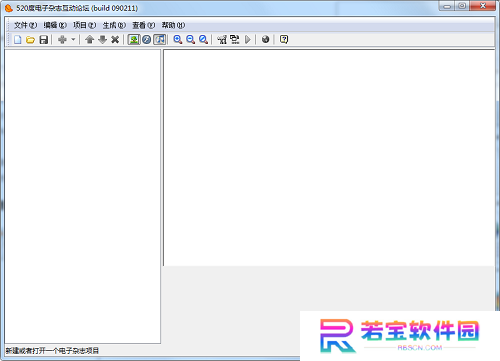
Task: Click the status bar text 新建或者打开一个电子杂志项目
Action: click(x=52, y=351)
